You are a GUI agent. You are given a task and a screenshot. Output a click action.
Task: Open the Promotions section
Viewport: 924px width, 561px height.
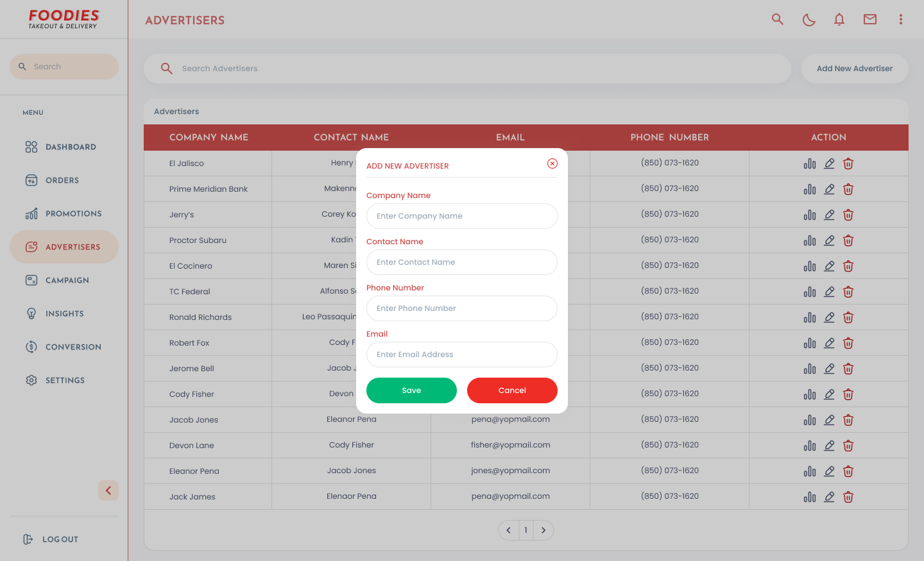point(64,214)
